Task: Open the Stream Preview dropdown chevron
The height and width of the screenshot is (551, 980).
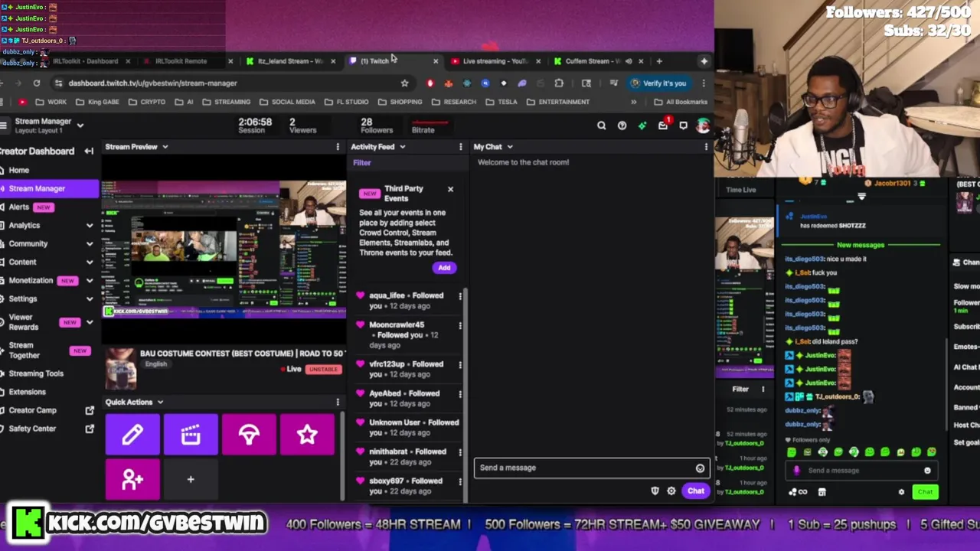Action: (165, 147)
